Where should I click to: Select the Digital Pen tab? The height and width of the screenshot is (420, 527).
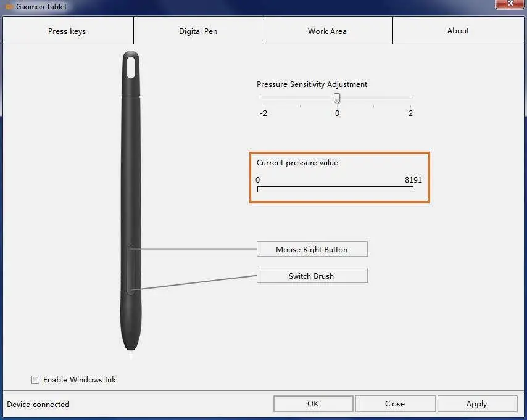198,31
